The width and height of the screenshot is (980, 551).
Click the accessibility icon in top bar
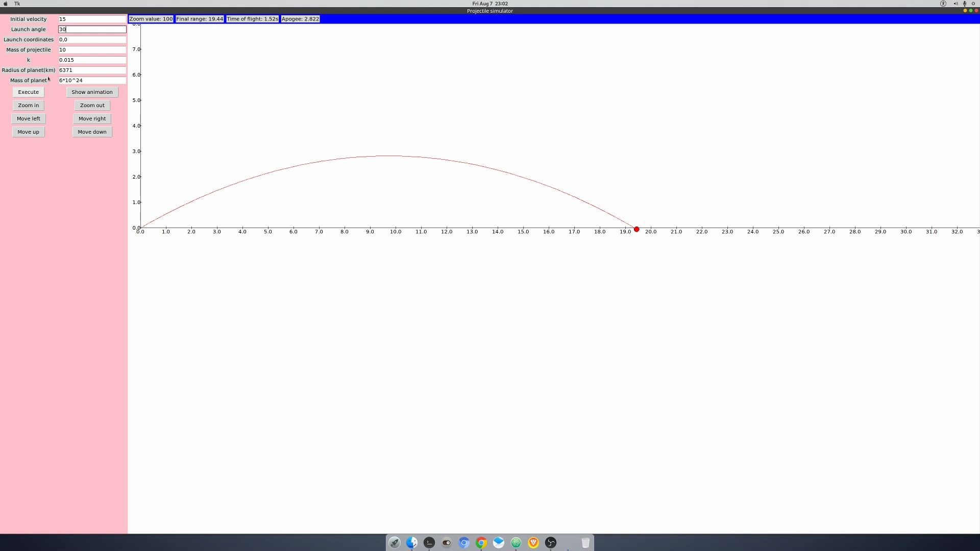[x=943, y=4]
